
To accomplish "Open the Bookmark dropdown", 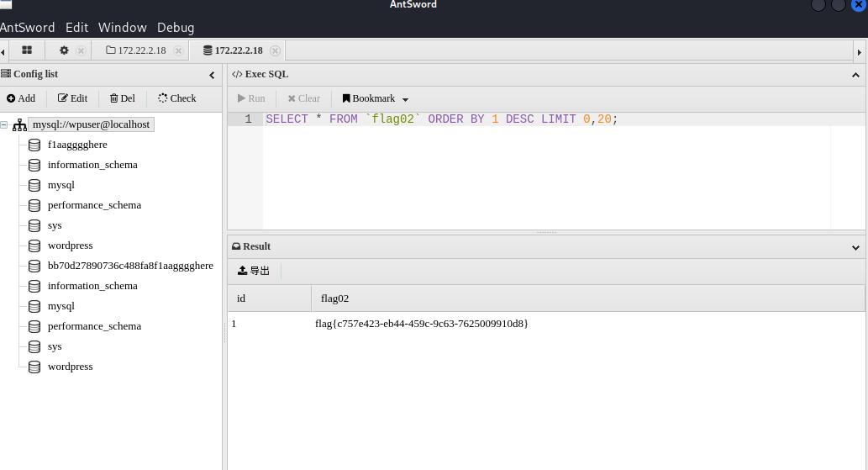I will (x=376, y=98).
